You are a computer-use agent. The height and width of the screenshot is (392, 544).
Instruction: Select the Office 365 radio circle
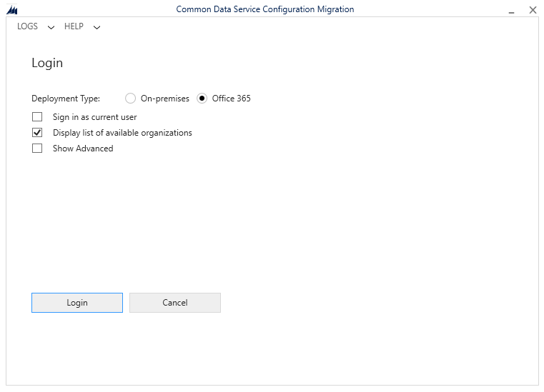pos(202,99)
